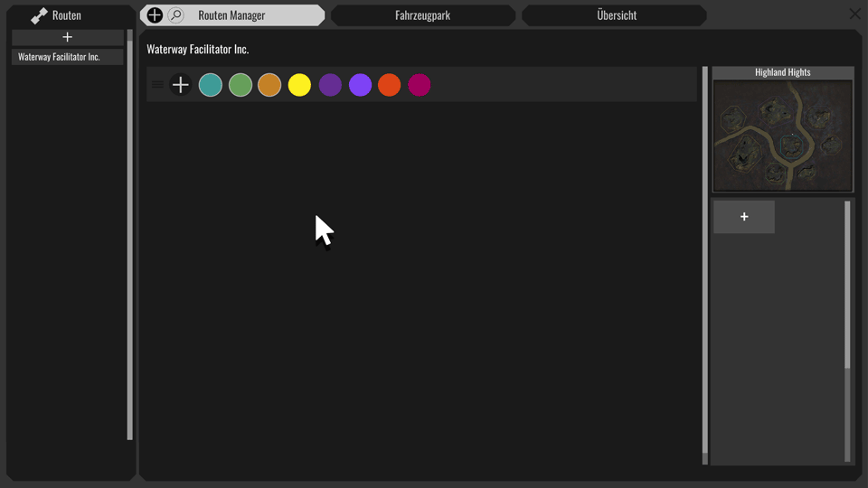Pick the yellow color swatch

click(x=299, y=85)
